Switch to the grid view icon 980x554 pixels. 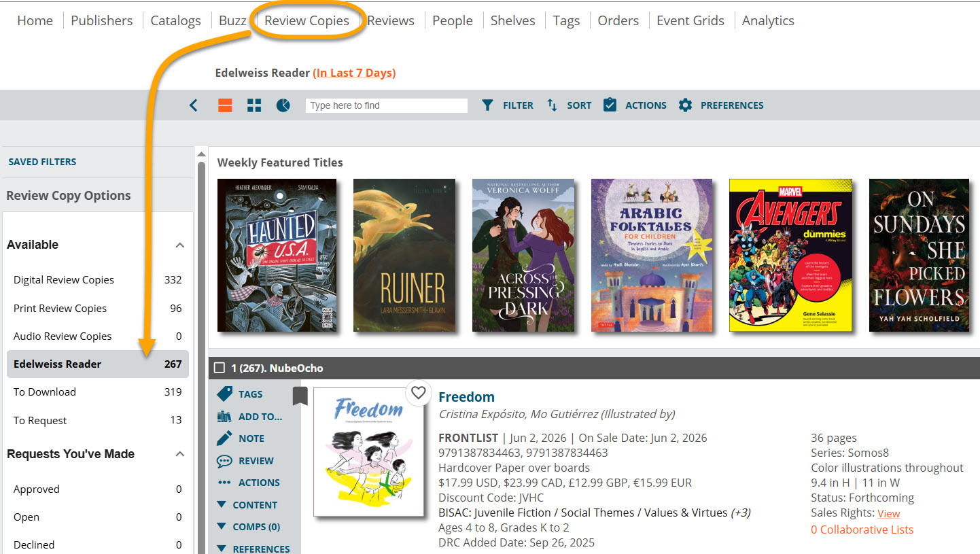(254, 105)
